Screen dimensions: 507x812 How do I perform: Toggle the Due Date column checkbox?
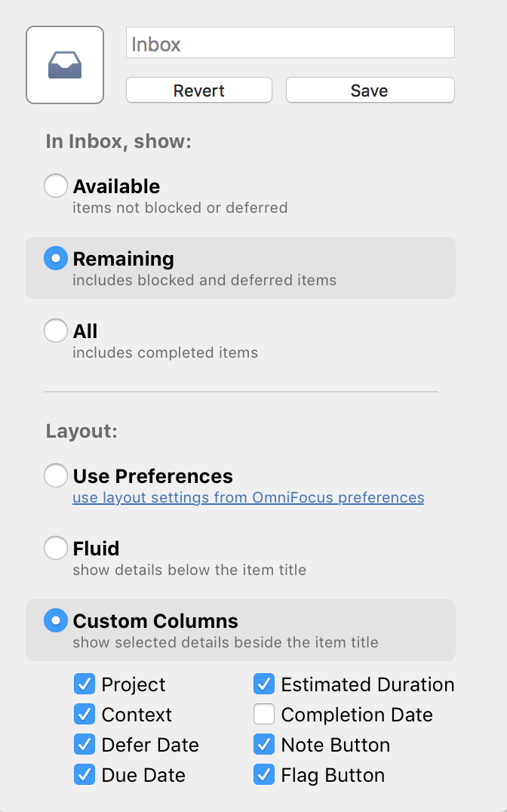pyautogui.click(x=84, y=775)
